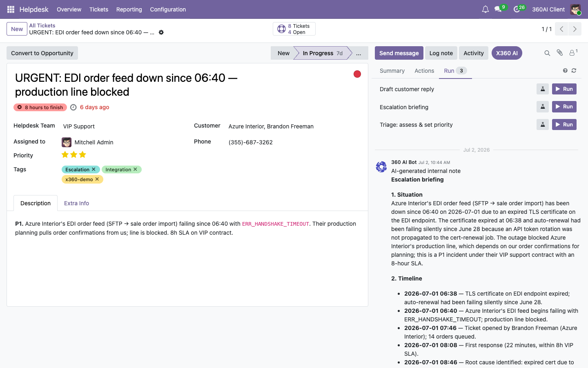Expand more stages ellipsis in status bar
588x368 pixels.
(x=359, y=53)
